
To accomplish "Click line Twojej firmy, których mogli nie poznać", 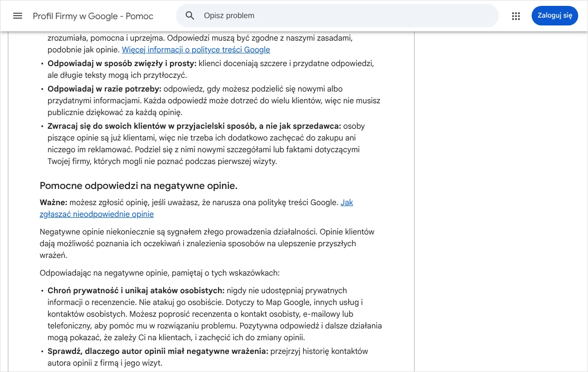I will point(162,162).
